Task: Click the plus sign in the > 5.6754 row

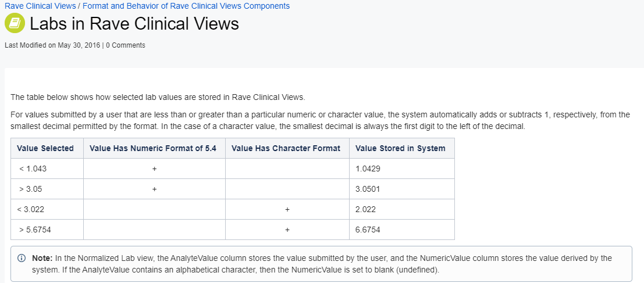Action: click(287, 230)
